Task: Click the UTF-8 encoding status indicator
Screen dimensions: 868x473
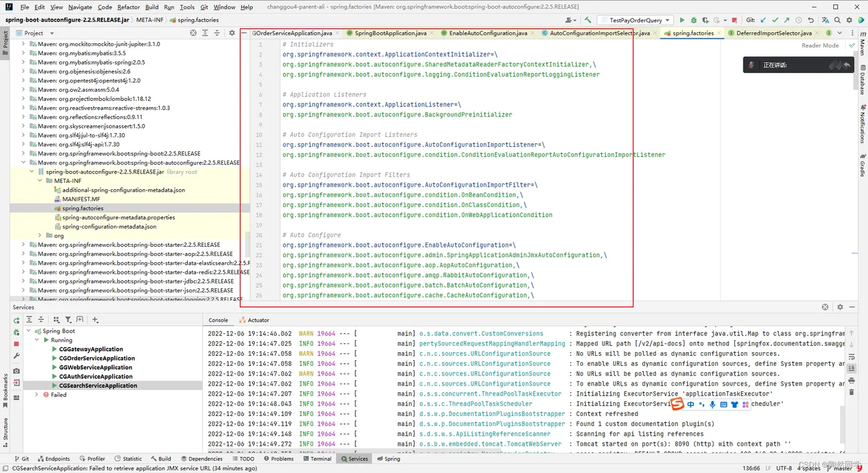Action: (784, 468)
